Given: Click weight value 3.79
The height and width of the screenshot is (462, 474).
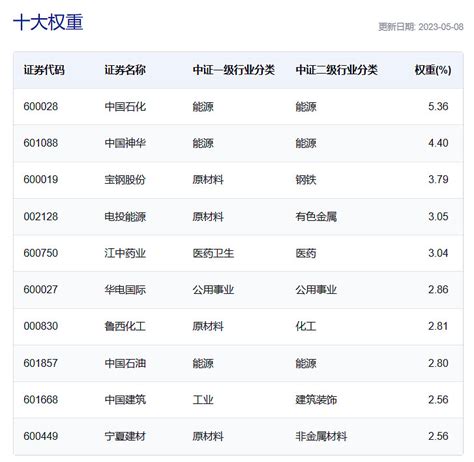Looking at the screenshot, I should (x=438, y=180).
